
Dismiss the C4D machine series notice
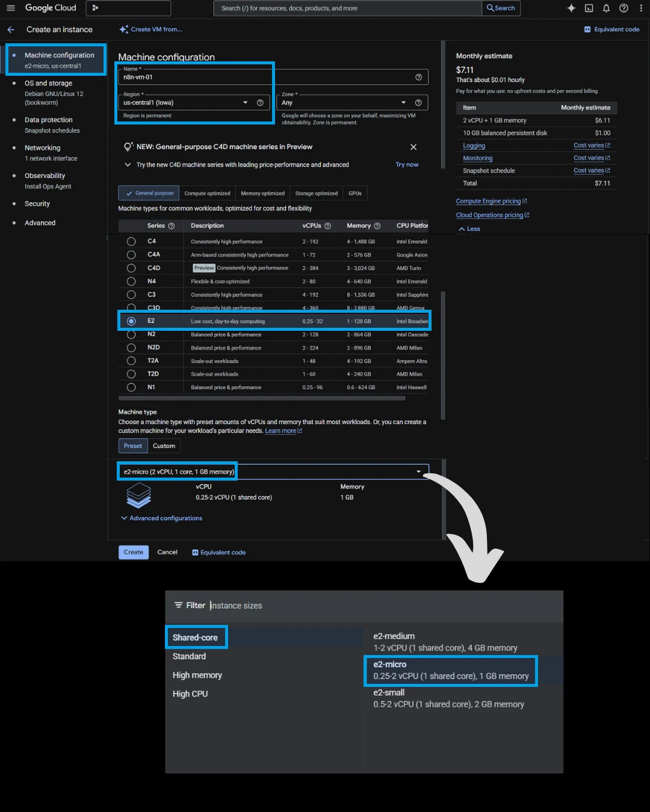coord(413,147)
